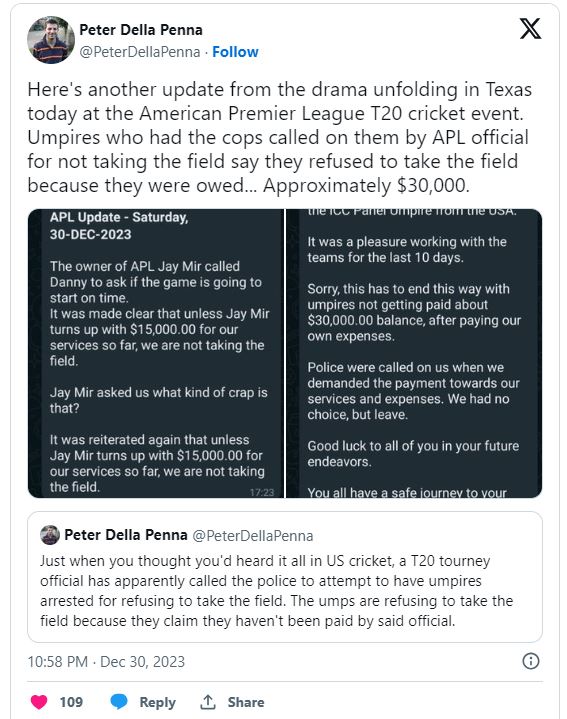Viewport: 567px width, 719px height.
Task: Click the blue reply bubble icon
Action: (119, 702)
